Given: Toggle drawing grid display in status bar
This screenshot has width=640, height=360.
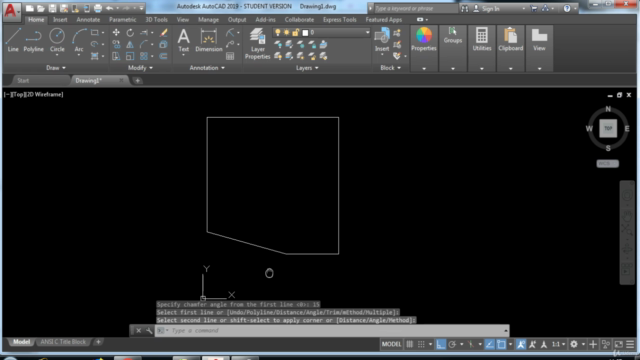Looking at the screenshot, I should point(409,344).
